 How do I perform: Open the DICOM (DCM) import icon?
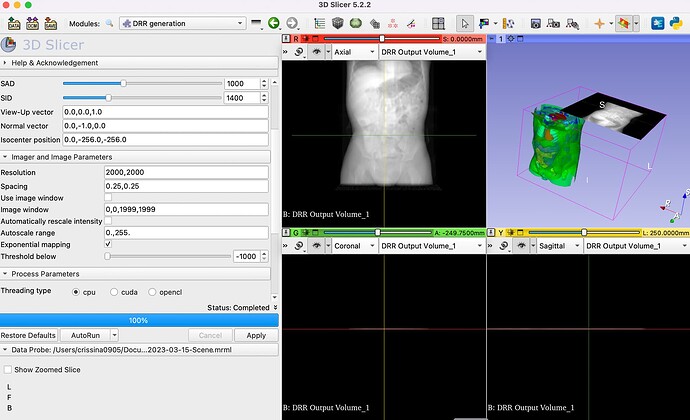[34, 22]
